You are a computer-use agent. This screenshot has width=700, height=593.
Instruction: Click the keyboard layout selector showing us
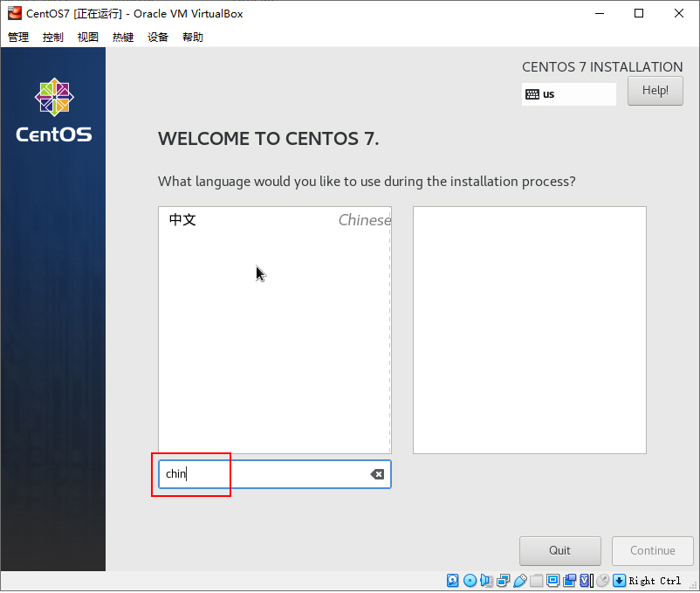click(568, 94)
